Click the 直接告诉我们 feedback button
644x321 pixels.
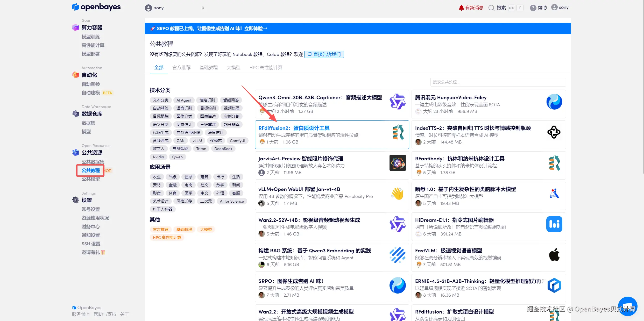(324, 54)
